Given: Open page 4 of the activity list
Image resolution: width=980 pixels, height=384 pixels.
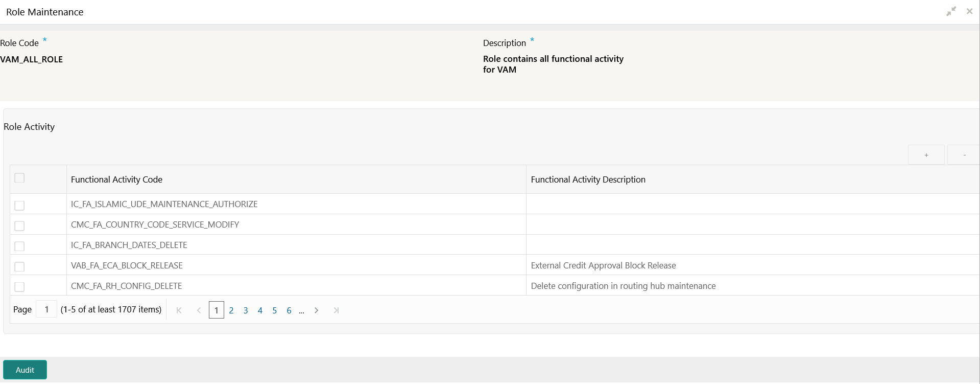Looking at the screenshot, I should tap(260, 310).
